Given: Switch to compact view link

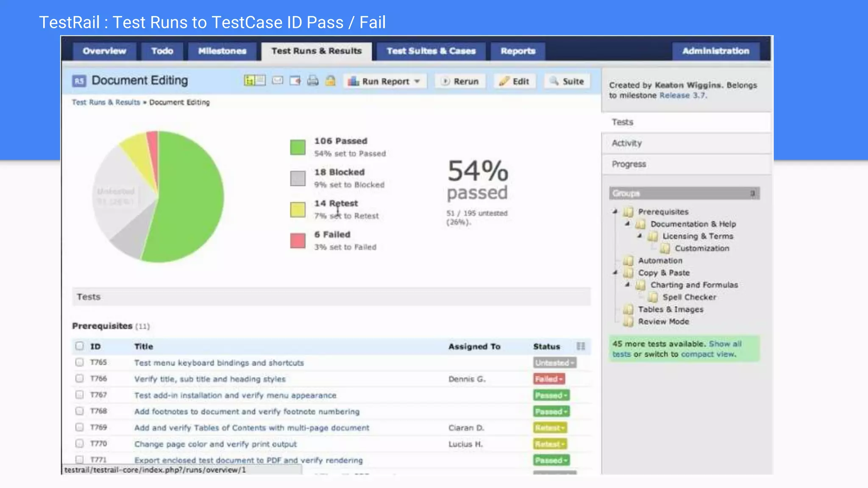Looking at the screenshot, I should click(708, 354).
